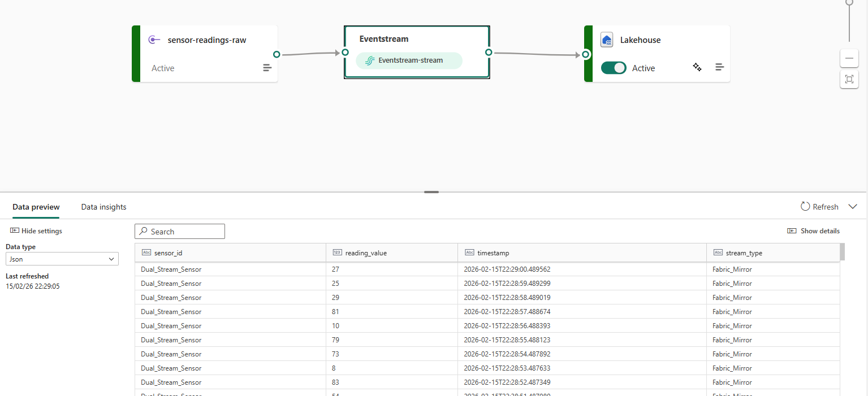
Task: Click sensor-readings-raw Active status text
Action: click(x=163, y=68)
